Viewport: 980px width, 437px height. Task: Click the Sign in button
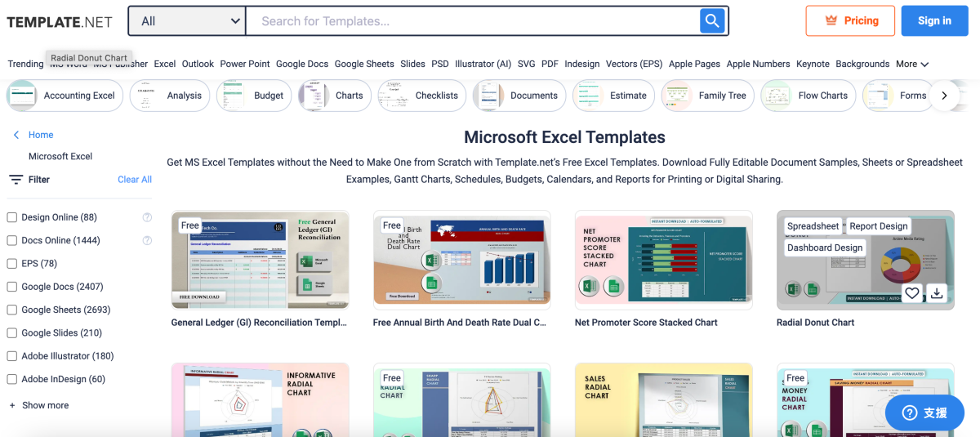pos(934,20)
